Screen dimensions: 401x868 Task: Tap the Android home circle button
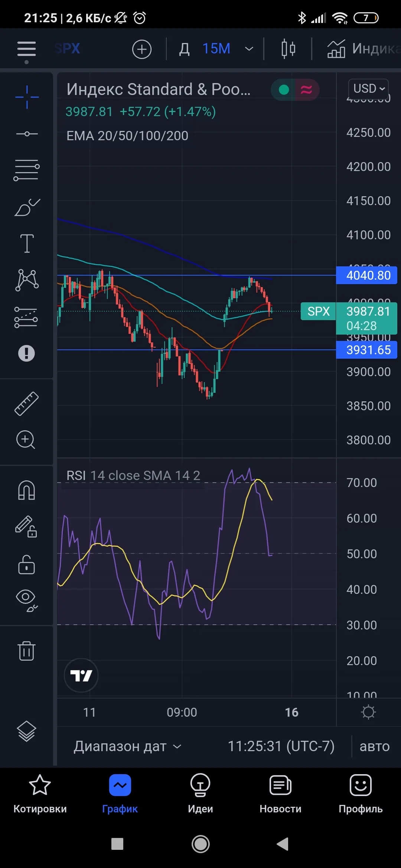[200, 844]
